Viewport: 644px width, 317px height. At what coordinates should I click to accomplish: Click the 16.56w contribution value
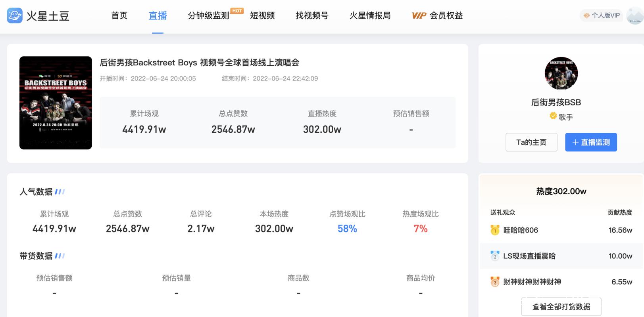click(x=620, y=230)
